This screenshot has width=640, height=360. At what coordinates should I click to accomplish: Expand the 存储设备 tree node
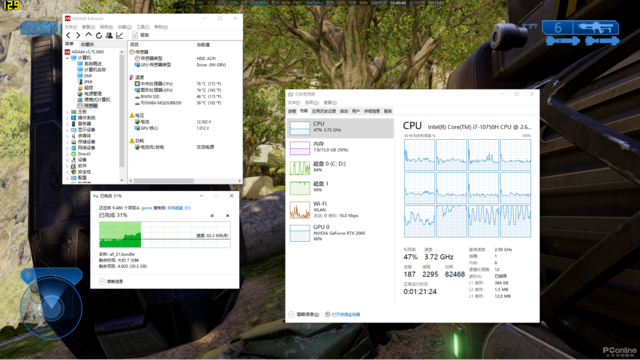pos(68,142)
